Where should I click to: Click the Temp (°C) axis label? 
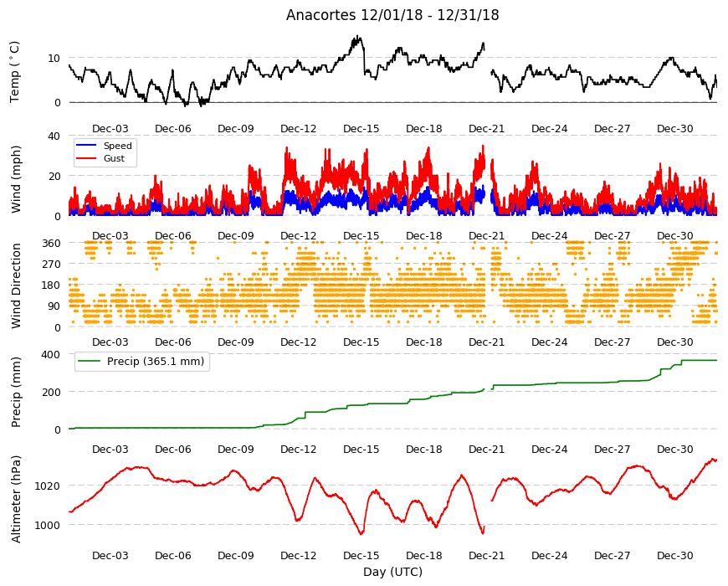(x=15, y=72)
